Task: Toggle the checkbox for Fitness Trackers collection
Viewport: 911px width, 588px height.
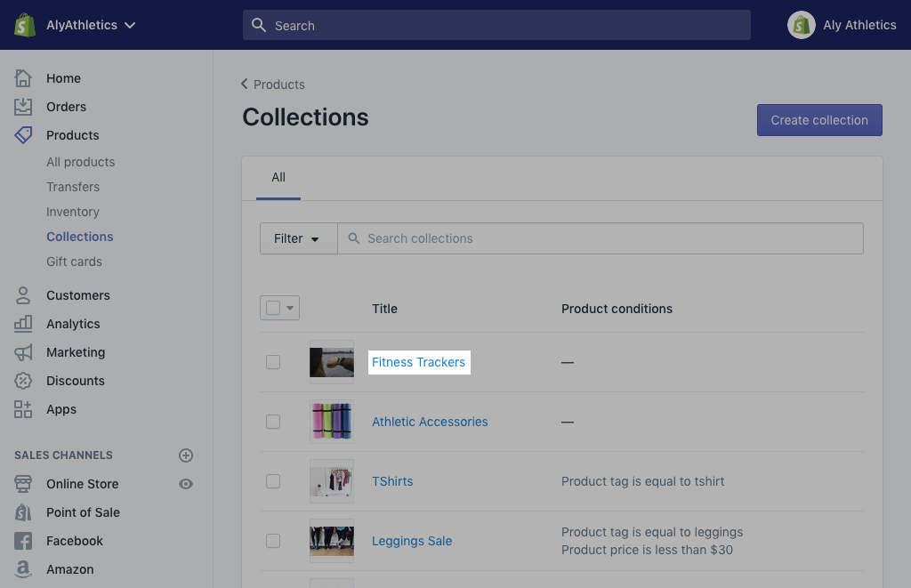Action: pos(273,362)
